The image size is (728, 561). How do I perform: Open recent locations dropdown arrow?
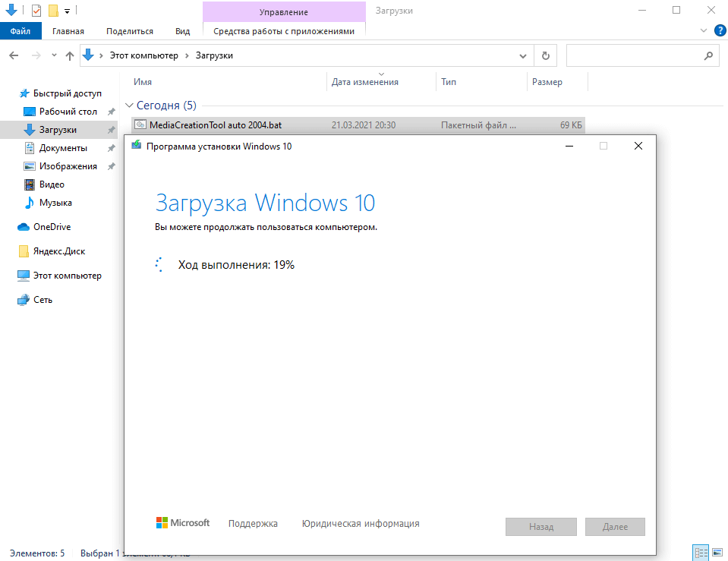coord(55,55)
